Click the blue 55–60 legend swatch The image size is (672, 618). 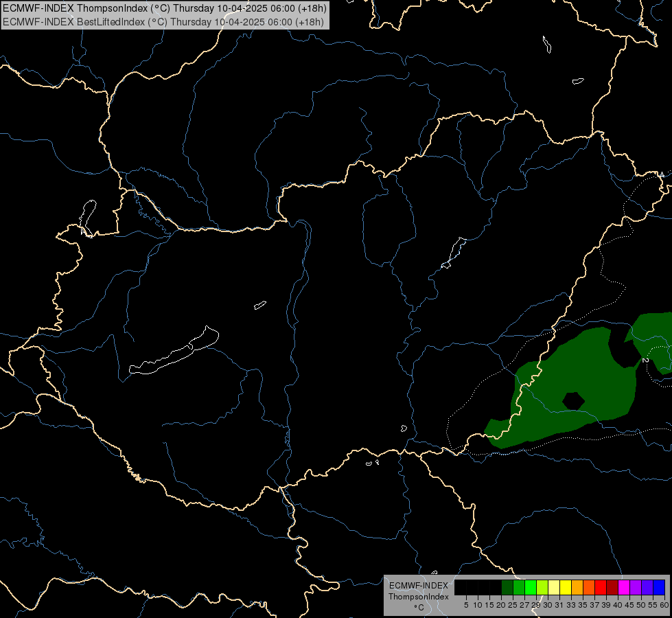point(659,587)
